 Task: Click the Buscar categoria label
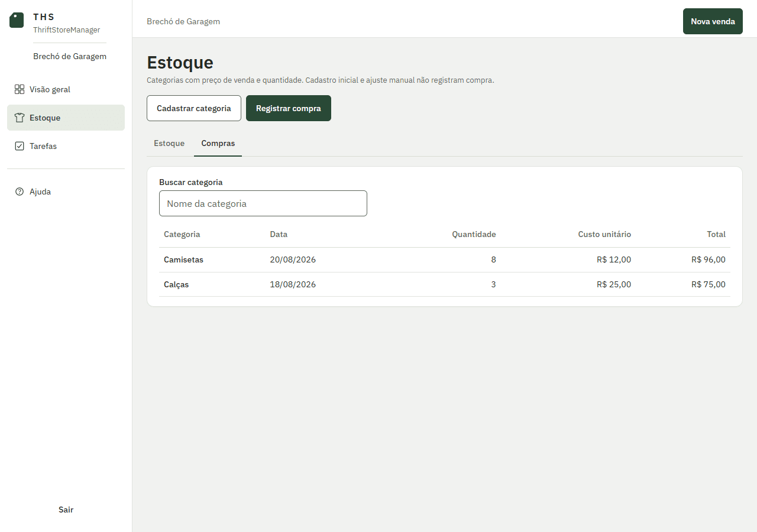click(x=190, y=182)
